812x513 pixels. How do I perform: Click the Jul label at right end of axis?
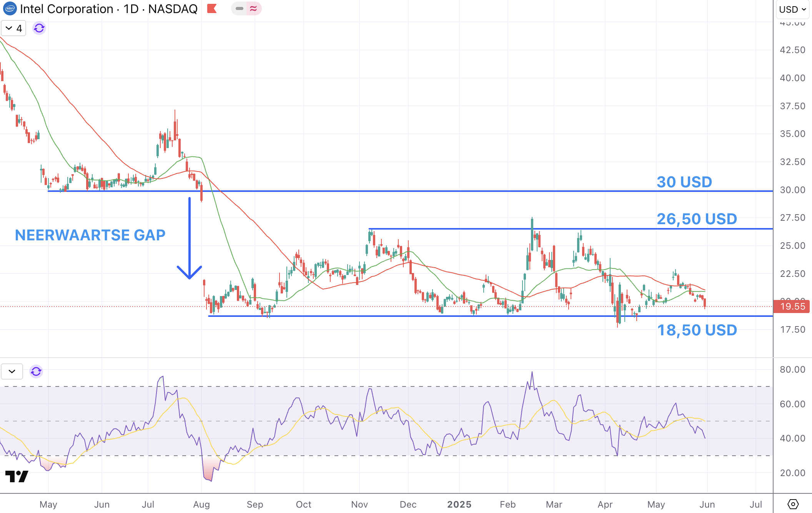click(756, 504)
